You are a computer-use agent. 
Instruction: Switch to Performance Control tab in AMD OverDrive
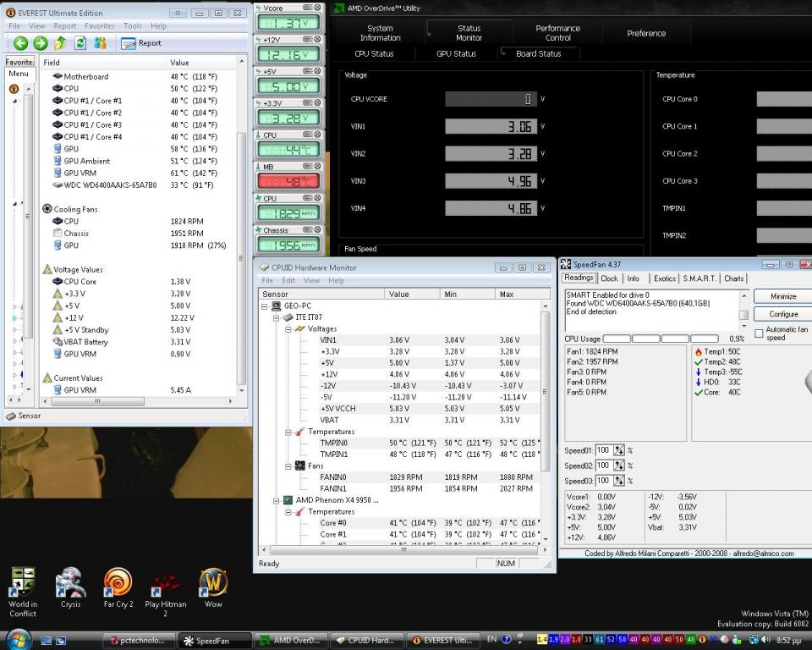[557, 33]
